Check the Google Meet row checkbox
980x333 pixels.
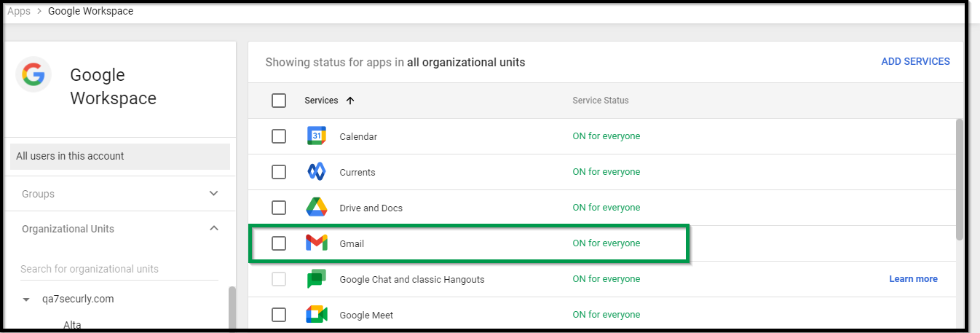pos(279,315)
